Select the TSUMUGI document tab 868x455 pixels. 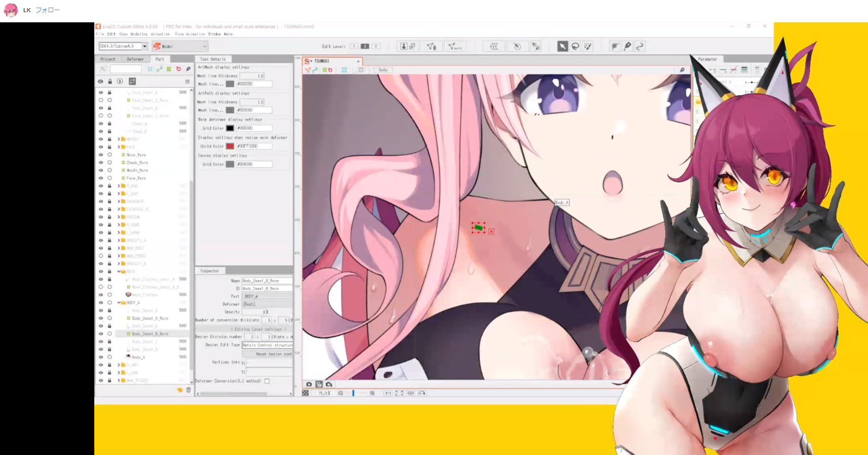(x=332, y=61)
